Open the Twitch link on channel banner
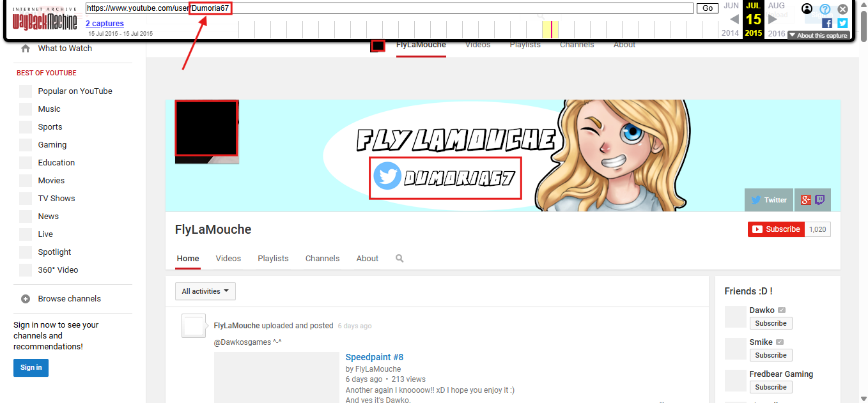868x403 pixels. tap(819, 200)
